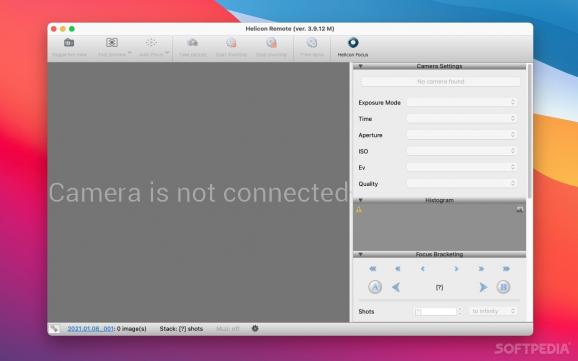578x361 pixels.
Task: Set focus point B
Action: (503, 287)
